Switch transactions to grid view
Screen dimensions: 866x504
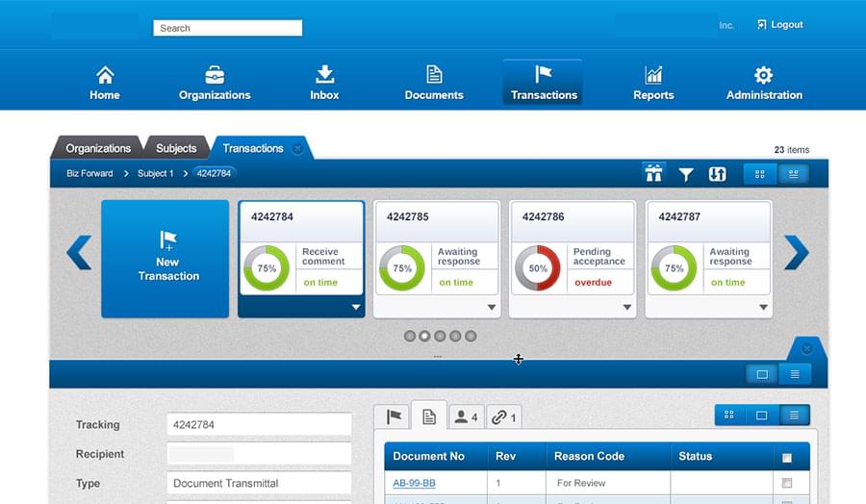pyautogui.click(x=759, y=174)
